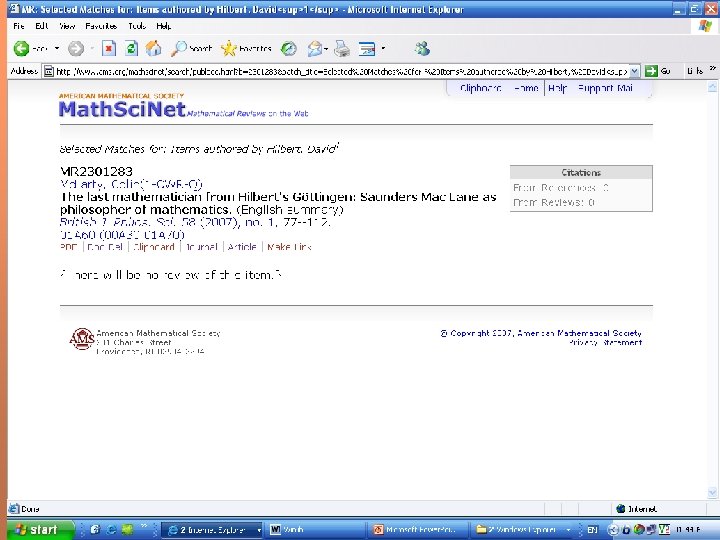Click the Edit page toolbar icon
This screenshot has width=720, height=540.
(366, 48)
